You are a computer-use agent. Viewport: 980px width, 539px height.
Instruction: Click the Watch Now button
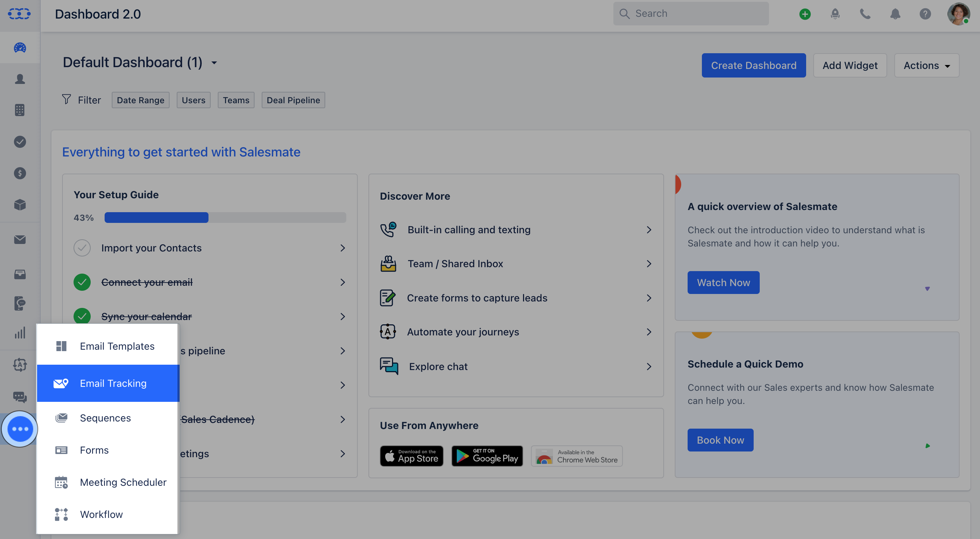(723, 283)
